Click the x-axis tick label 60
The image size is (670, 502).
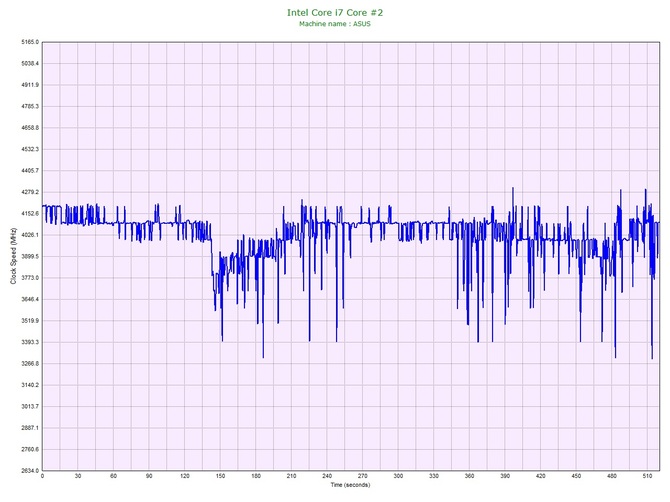point(113,476)
